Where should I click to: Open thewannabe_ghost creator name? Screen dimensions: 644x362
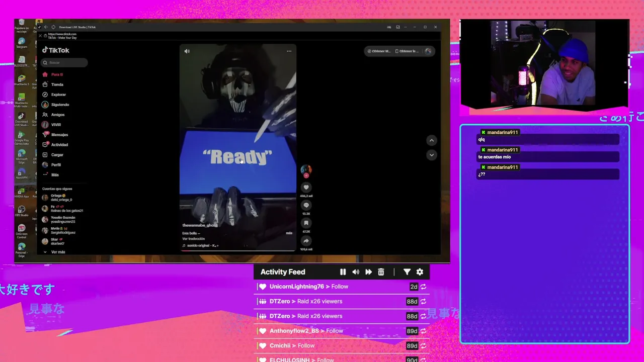[200, 225]
